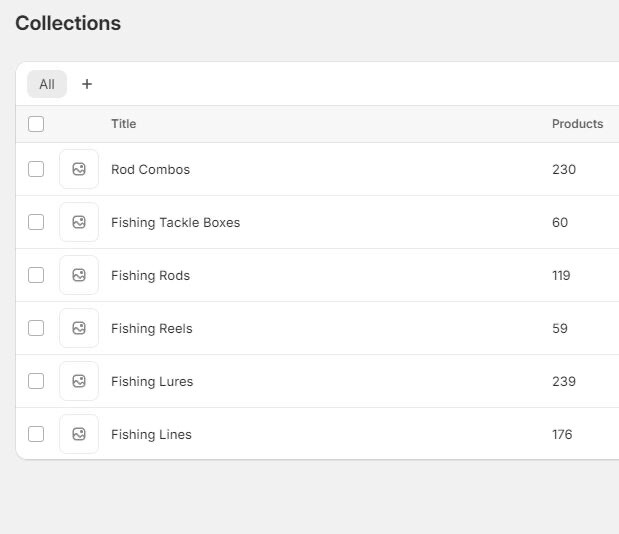Click the Fishing Tackle Boxes image placeholder icon
The width and height of the screenshot is (619, 534).
[x=79, y=222]
